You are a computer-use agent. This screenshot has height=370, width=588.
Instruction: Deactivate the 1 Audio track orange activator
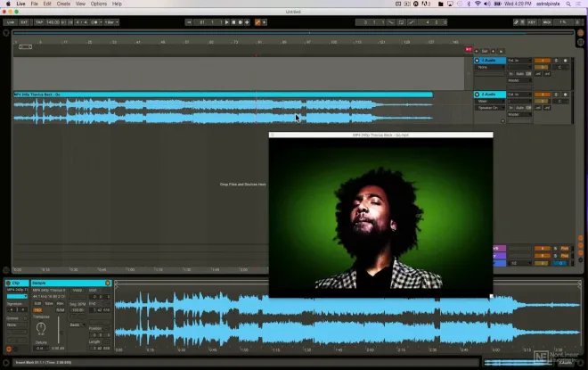click(x=543, y=61)
